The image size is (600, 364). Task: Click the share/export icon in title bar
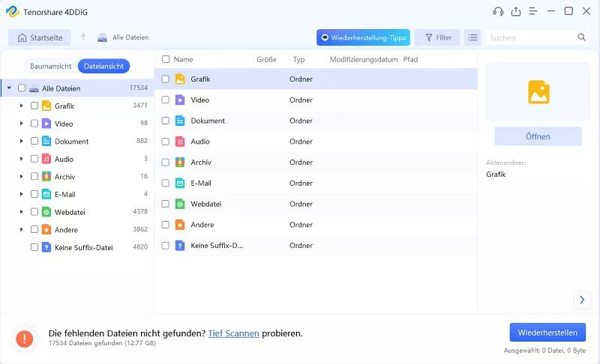(x=516, y=11)
